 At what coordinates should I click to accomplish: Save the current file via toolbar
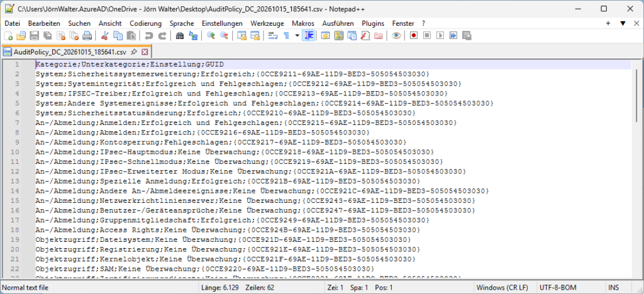pyautogui.click(x=34, y=36)
